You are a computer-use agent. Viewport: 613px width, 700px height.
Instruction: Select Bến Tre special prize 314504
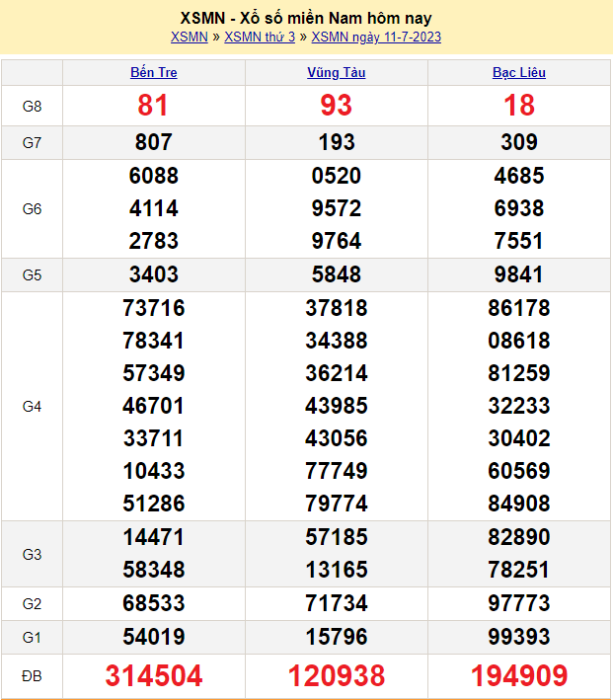point(154,675)
